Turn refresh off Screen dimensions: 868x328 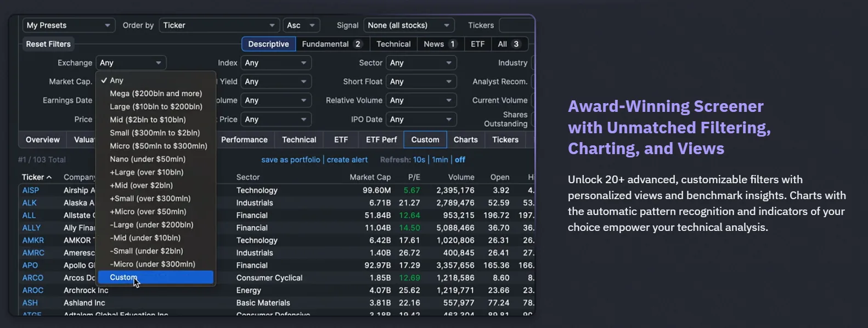(x=460, y=160)
